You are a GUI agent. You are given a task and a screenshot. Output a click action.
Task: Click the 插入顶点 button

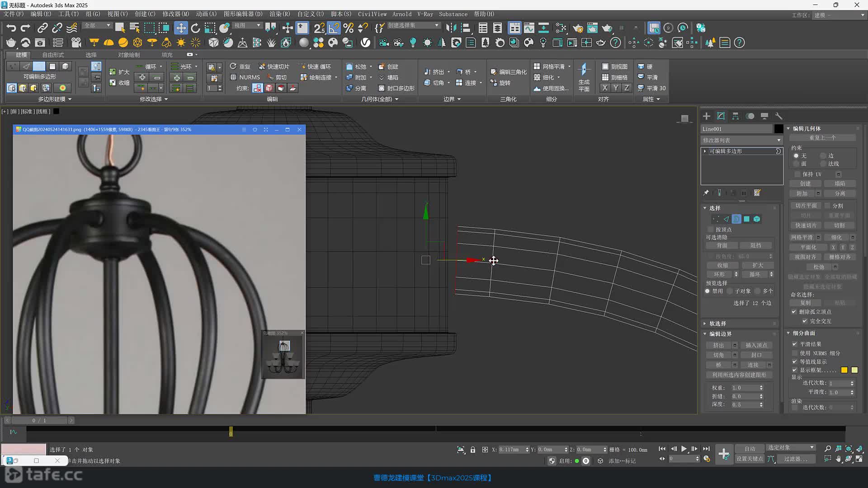click(756, 345)
